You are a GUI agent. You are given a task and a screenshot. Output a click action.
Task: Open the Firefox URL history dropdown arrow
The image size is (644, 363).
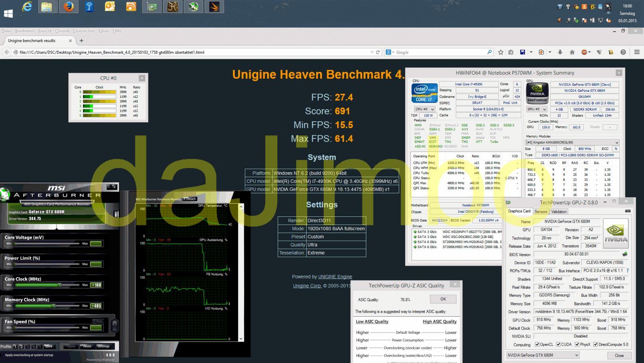372,52
